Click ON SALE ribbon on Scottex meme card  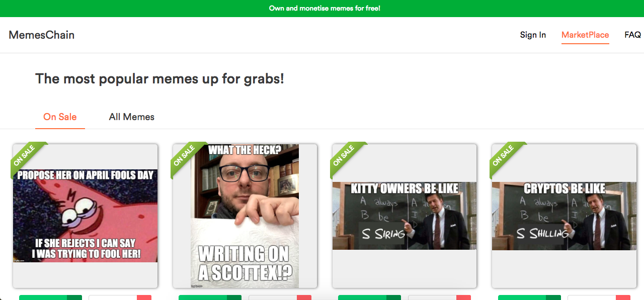tap(186, 157)
